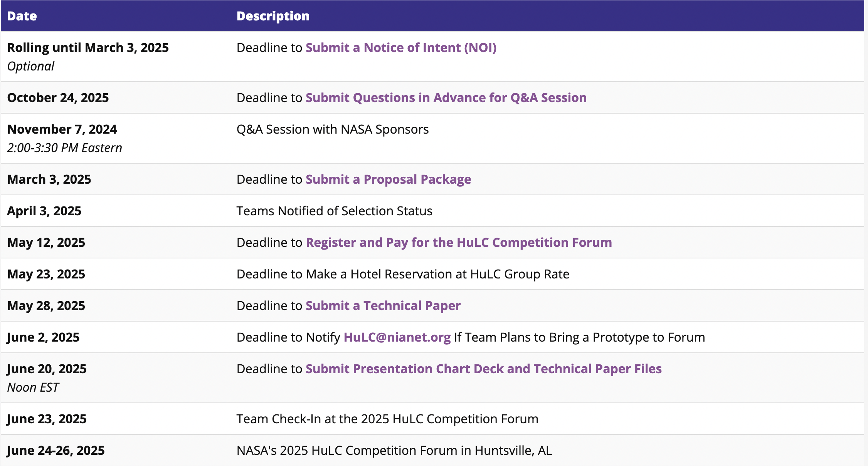Click the 2:00-3:30 PM Eastern time note

[64, 148]
